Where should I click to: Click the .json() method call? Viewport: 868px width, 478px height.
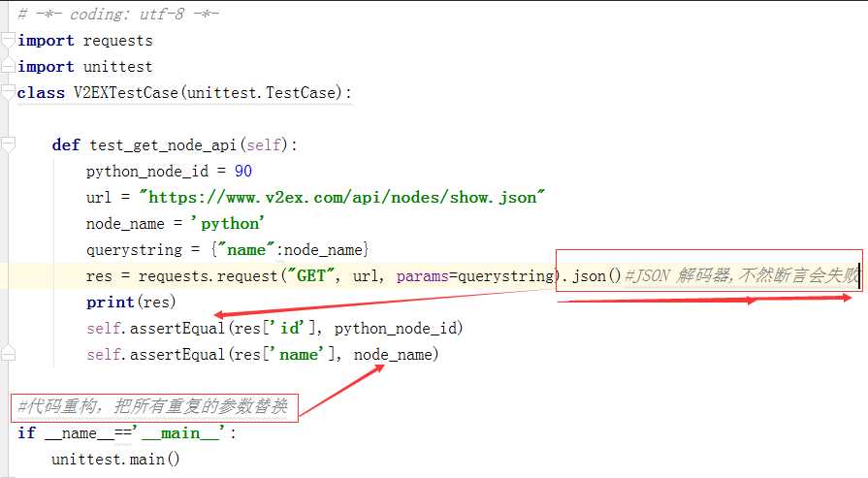point(592,276)
